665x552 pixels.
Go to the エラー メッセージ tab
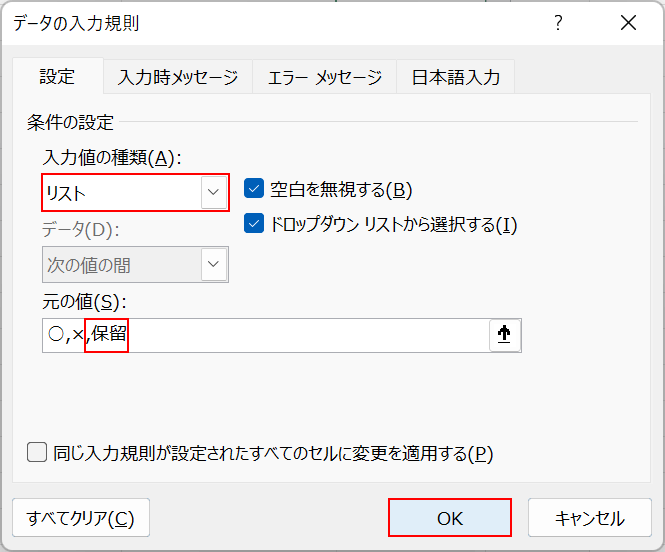point(324,77)
